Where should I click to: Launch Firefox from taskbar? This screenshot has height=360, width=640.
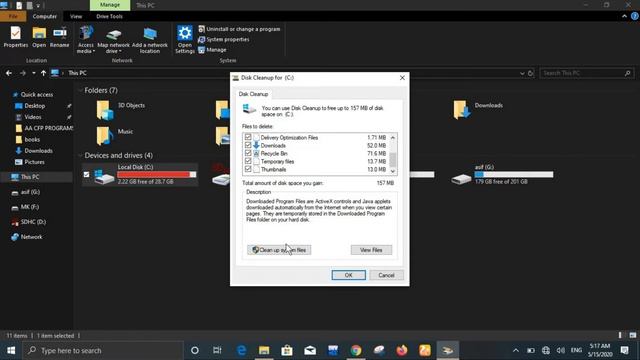pyautogui.click(x=402, y=350)
